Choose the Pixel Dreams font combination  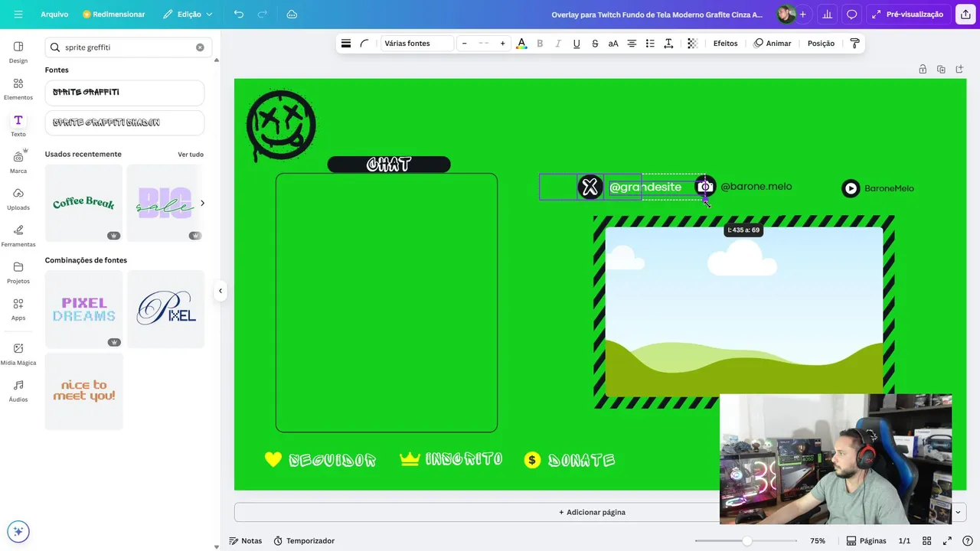pos(83,309)
